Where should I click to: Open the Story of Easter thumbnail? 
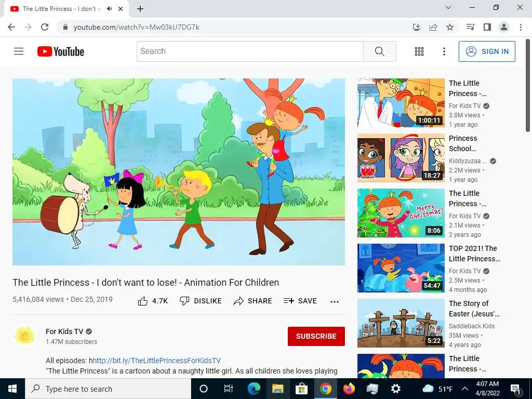coord(401,323)
